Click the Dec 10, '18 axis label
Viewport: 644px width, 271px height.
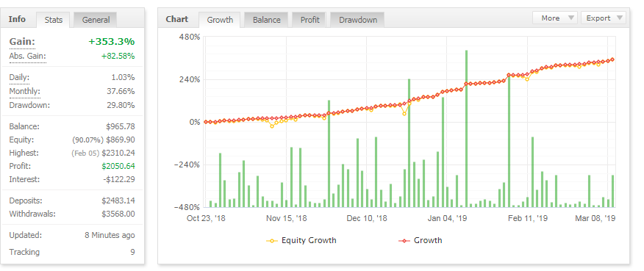pyautogui.click(x=367, y=218)
